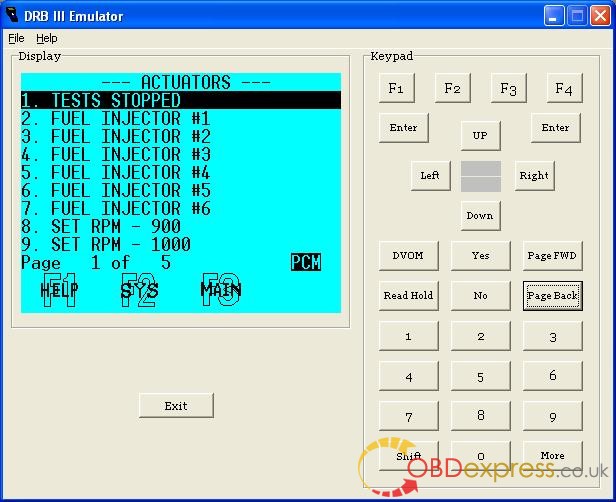Select 'FUEL INJECTOR #6' on the display
Screen dimensions: 616x502
coord(130,209)
